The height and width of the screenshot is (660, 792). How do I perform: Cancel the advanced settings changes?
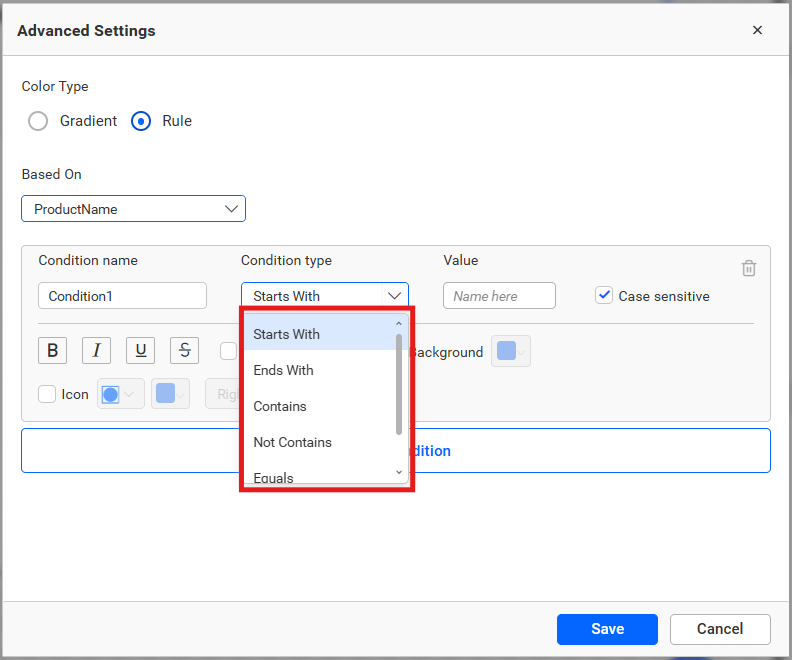point(720,629)
